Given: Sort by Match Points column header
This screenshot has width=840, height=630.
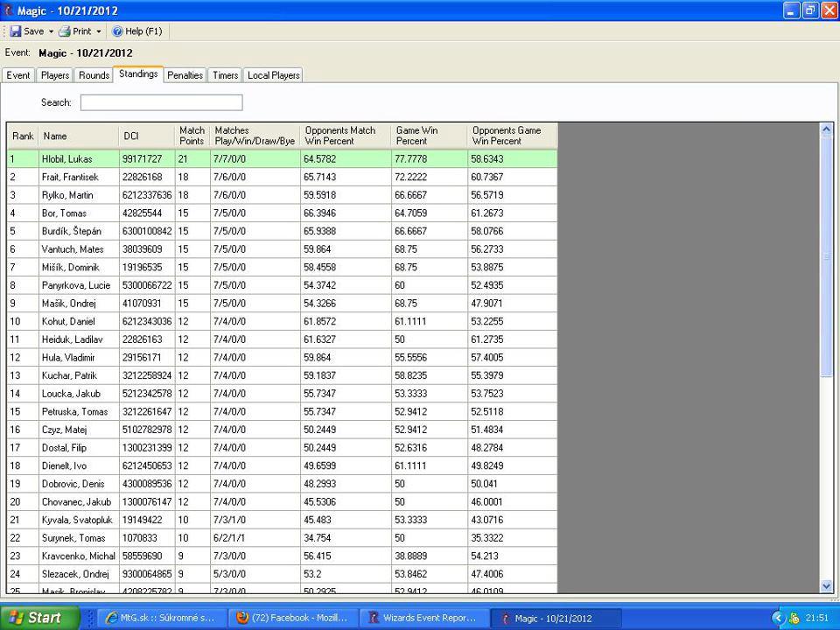Looking at the screenshot, I should [192, 136].
